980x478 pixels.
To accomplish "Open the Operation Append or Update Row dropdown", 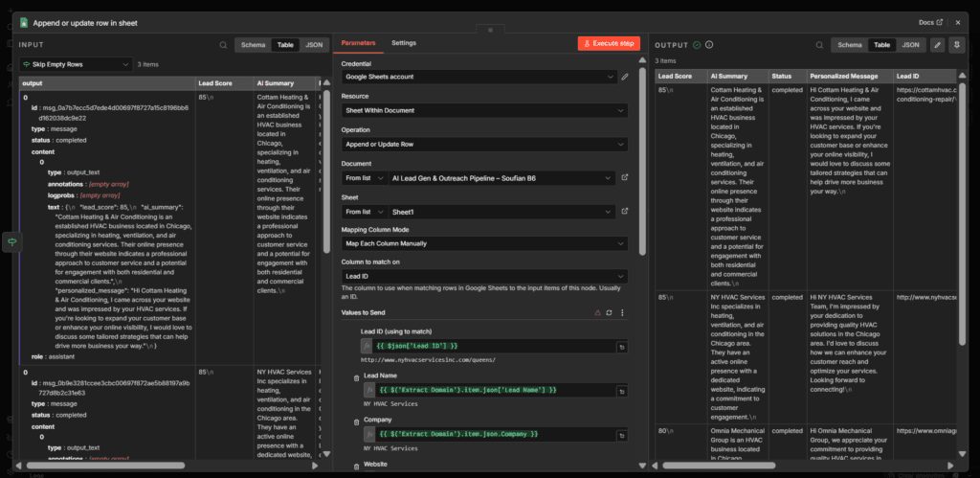I will (x=484, y=145).
